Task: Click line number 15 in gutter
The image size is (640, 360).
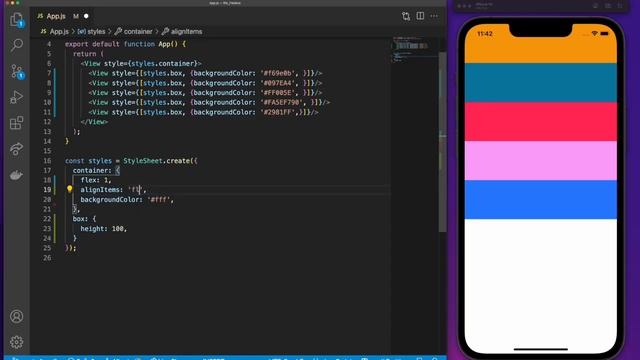Action: point(47,151)
